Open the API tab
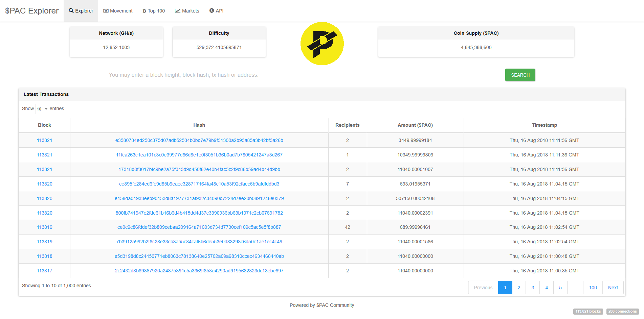Viewport: 644px width, 319px height. tap(216, 11)
